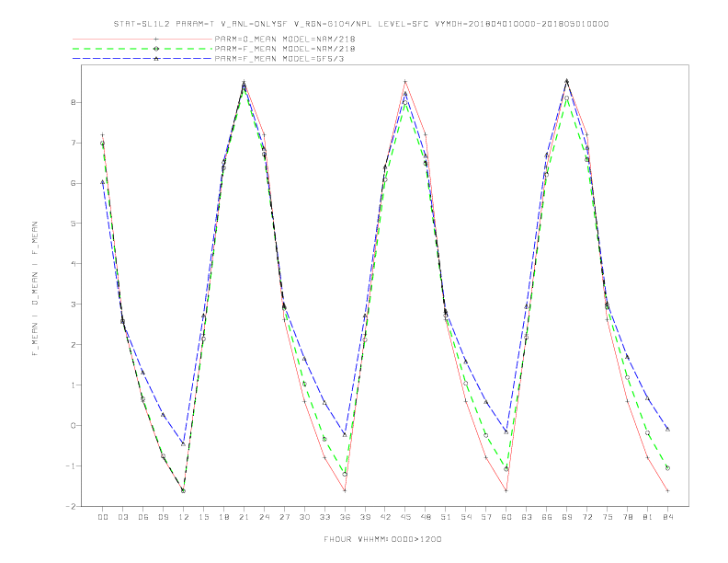Screen dimensions: 728x563
Task: Click the chart title line beginning STAT=SL1L2
Action: 361,24
